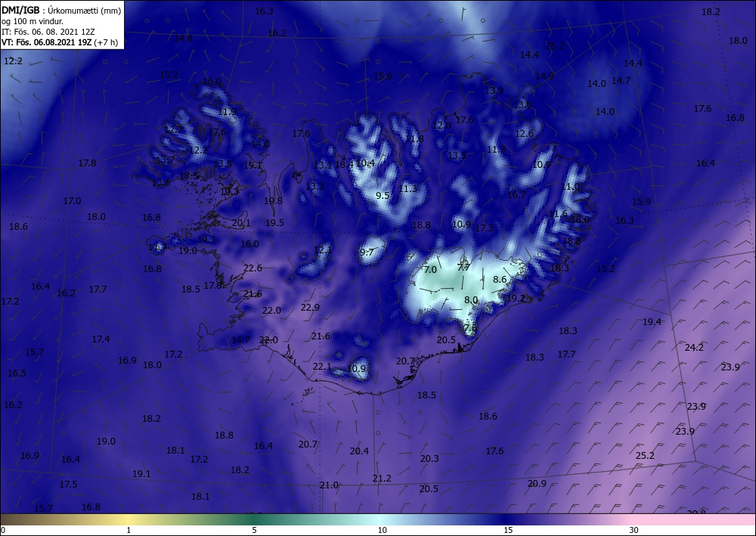The width and height of the screenshot is (756, 536).
Task: Click the map value 17.5
Action: coord(68,485)
